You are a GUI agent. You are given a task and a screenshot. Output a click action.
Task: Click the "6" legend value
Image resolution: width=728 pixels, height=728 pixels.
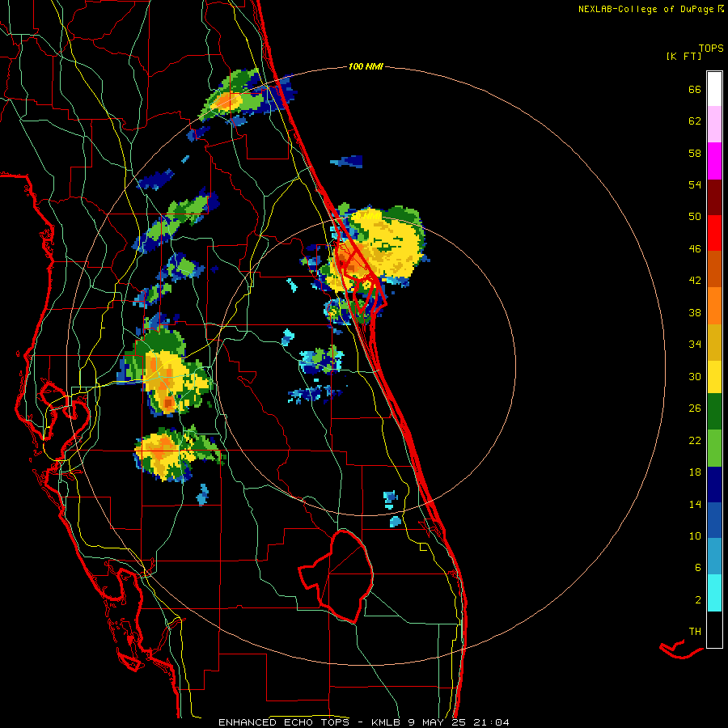698,567
